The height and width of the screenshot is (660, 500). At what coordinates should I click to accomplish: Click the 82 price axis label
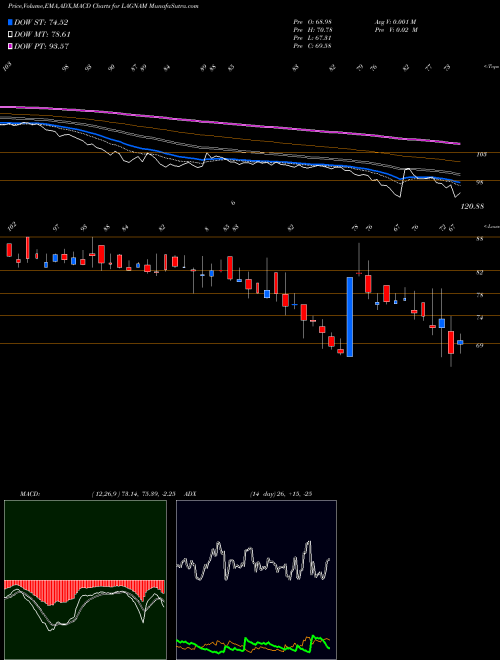[479, 273]
